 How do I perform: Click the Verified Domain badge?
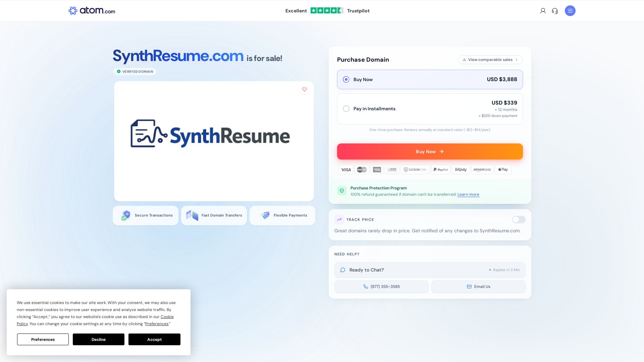(135, 71)
